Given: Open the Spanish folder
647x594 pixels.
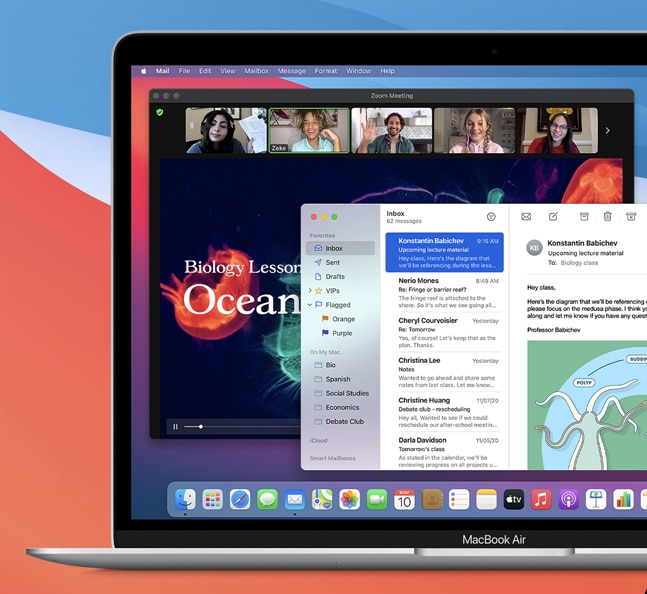Looking at the screenshot, I should pos(340,379).
